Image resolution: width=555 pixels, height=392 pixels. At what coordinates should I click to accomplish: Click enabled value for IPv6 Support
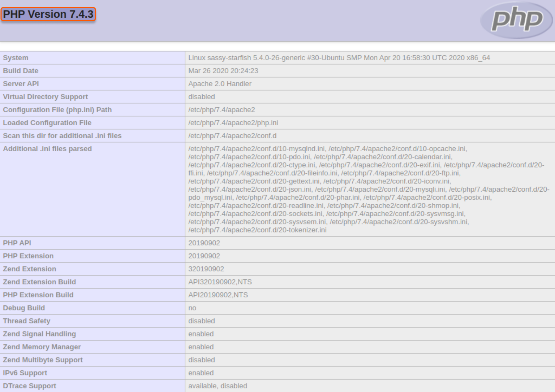pos(201,373)
